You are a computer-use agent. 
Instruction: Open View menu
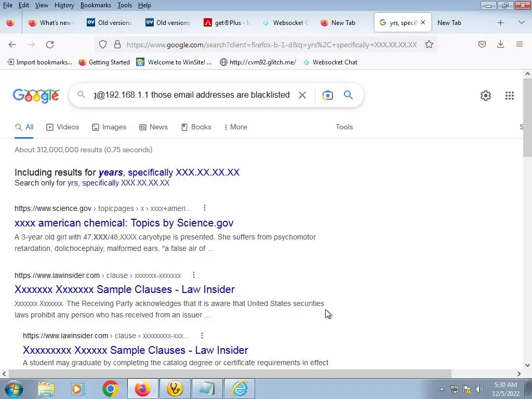[42, 5]
